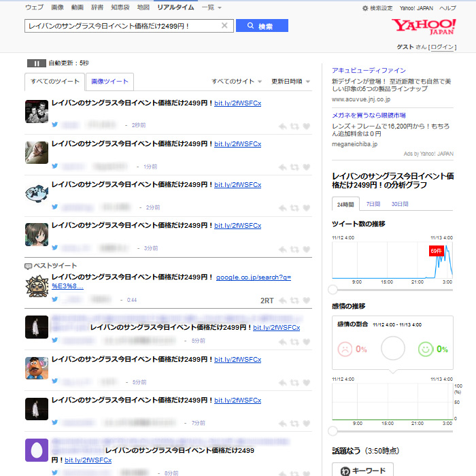Screen dimensions: 476x476
Task: Click the tweet count graph slider handle
Action: point(333,289)
